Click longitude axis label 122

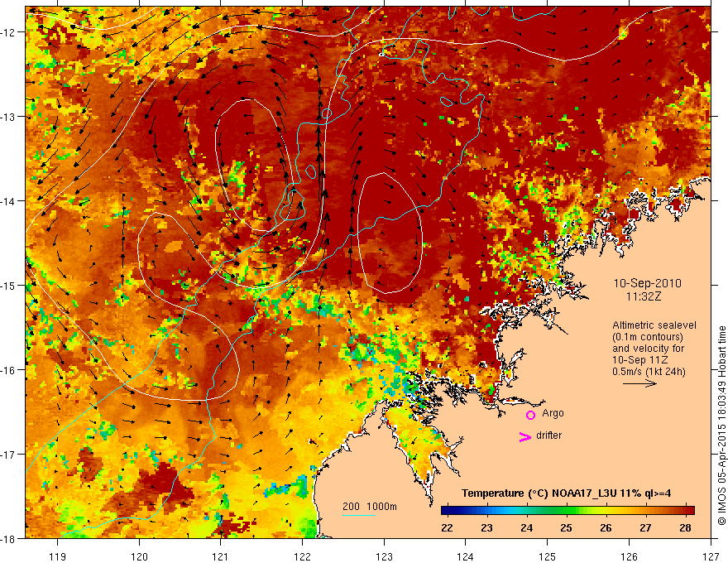(302, 556)
